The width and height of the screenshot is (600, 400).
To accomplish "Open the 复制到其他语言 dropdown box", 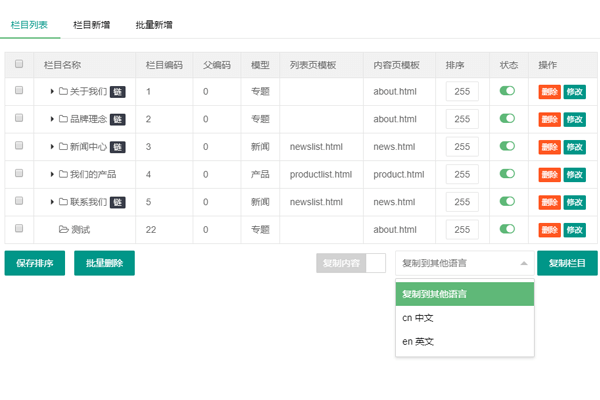I will (x=464, y=264).
